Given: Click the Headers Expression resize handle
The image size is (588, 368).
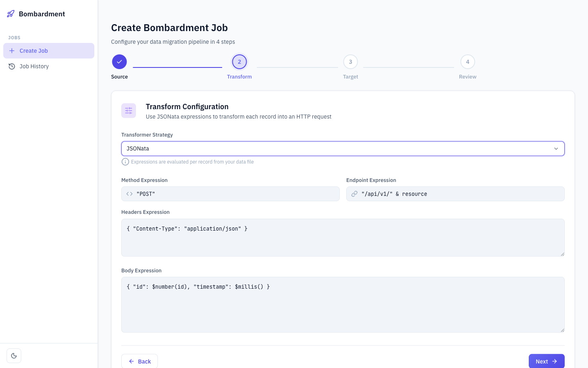Looking at the screenshot, I should [562, 255].
